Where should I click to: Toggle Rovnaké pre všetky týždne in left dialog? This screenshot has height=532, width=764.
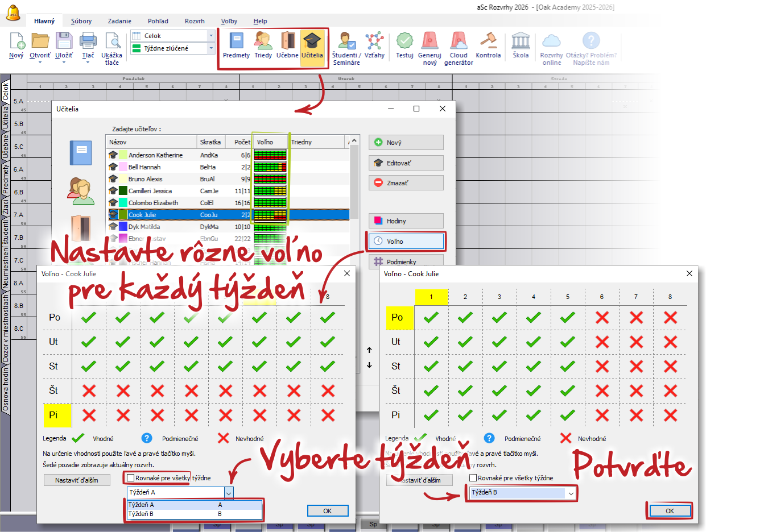(x=131, y=478)
